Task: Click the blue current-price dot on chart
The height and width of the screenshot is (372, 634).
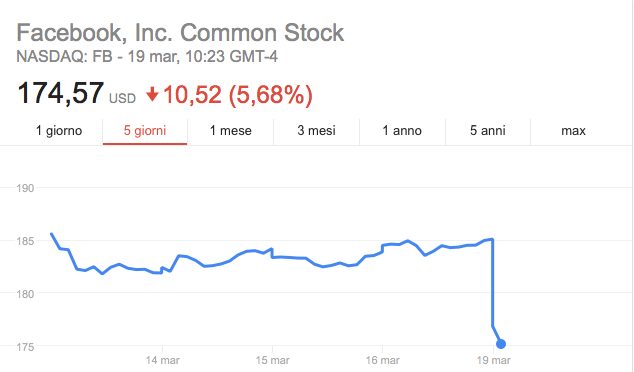Action: coord(501,344)
